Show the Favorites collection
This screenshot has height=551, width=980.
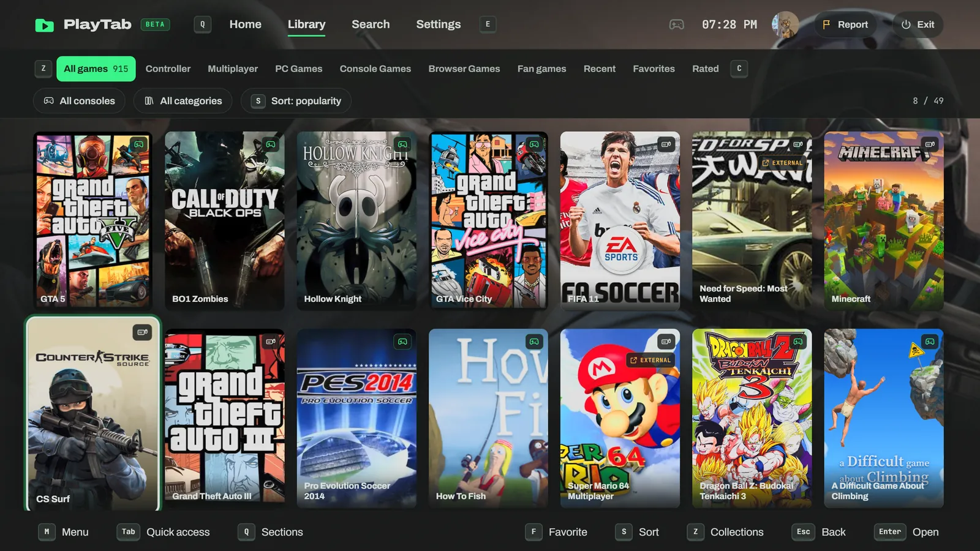(x=654, y=69)
